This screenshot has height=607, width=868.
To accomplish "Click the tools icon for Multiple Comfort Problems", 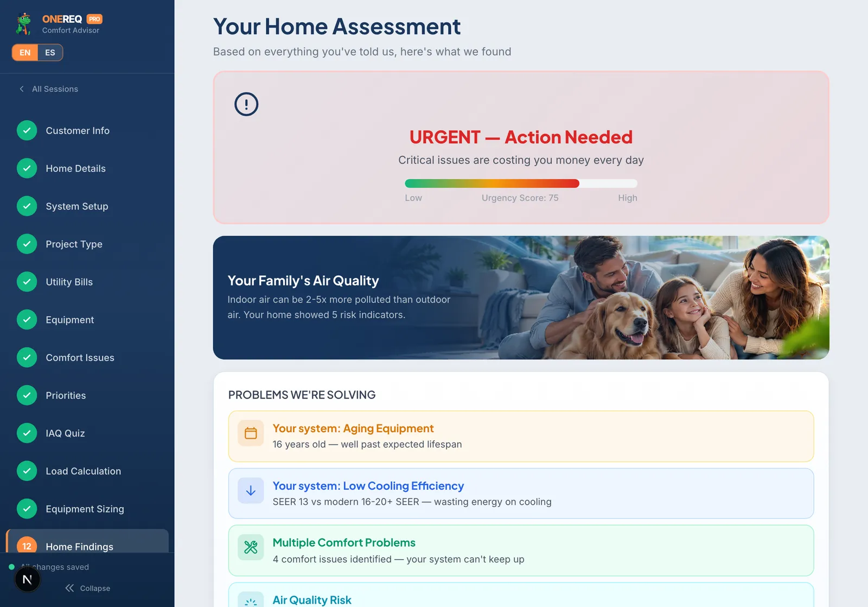I will click(251, 547).
